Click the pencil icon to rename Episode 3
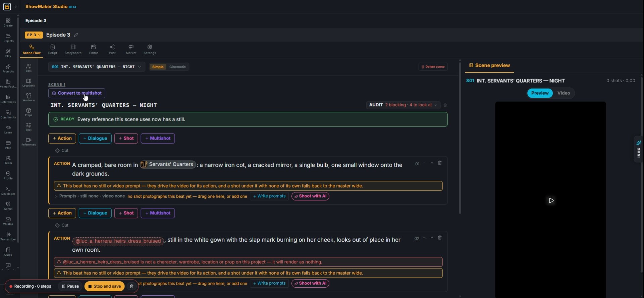The image size is (644, 298). [76, 35]
